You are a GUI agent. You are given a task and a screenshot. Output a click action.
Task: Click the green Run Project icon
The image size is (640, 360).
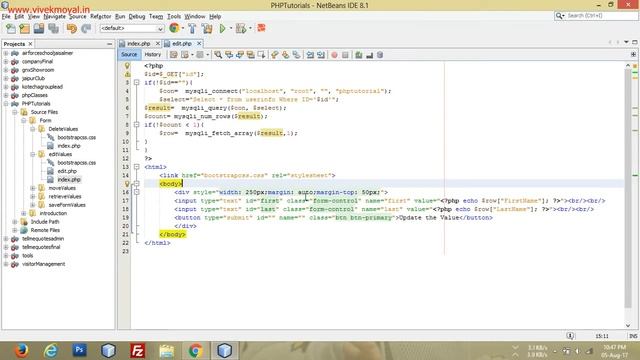(x=222, y=28)
